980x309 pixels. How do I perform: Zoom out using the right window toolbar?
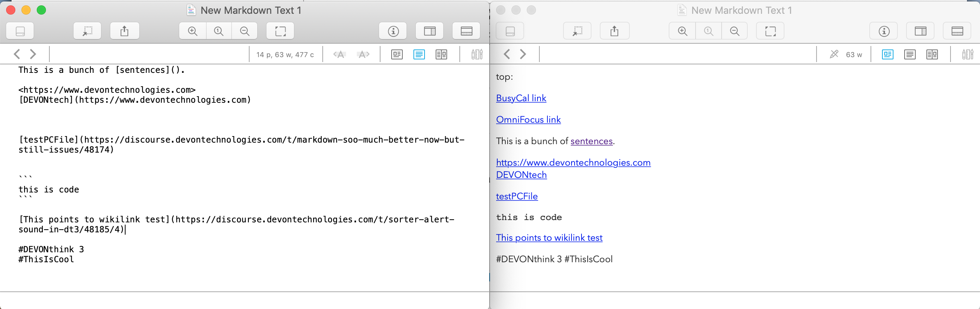pyautogui.click(x=735, y=31)
